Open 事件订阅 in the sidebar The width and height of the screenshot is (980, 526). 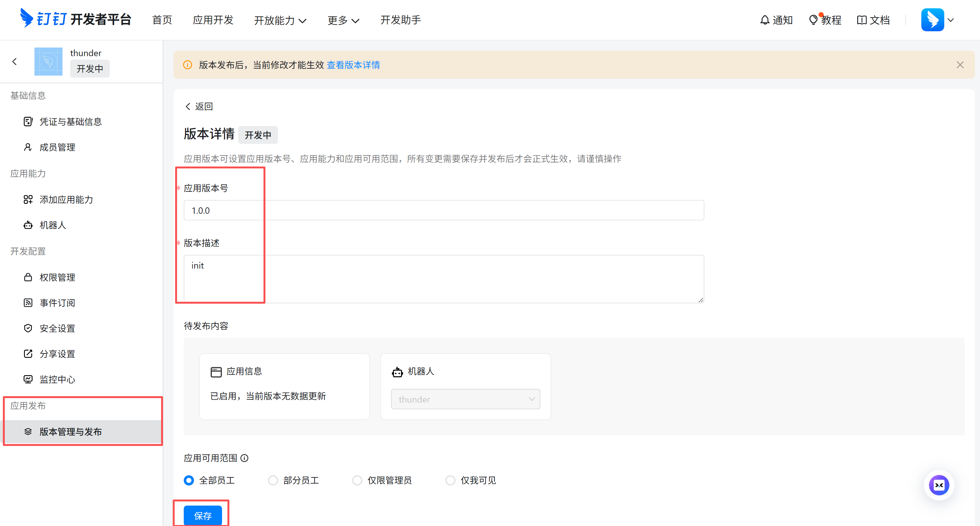point(57,303)
